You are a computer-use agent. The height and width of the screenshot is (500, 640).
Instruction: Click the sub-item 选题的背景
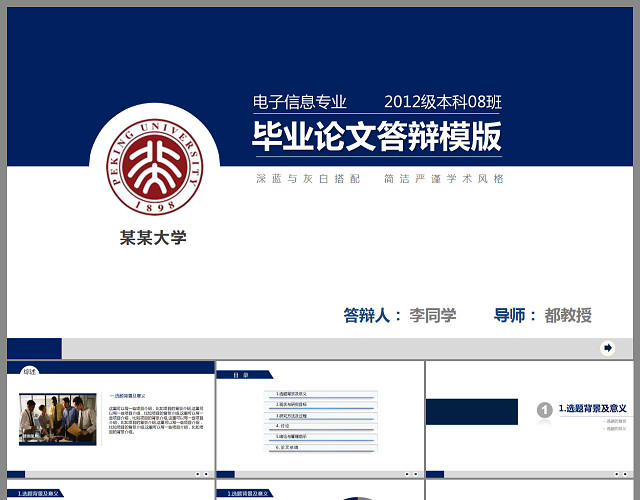click(x=615, y=421)
